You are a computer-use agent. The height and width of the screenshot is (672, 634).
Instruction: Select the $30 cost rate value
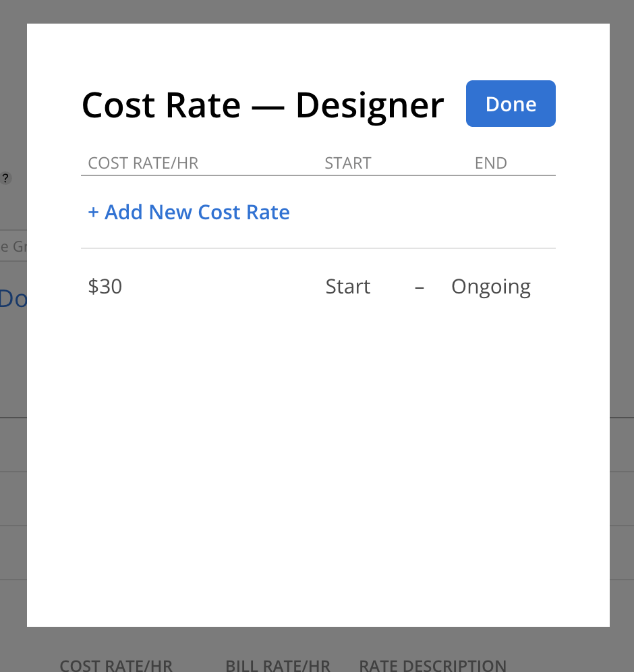(105, 286)
